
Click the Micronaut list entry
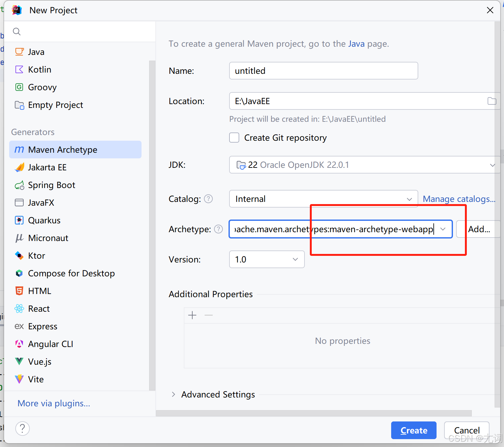click(x=75, y=238)
